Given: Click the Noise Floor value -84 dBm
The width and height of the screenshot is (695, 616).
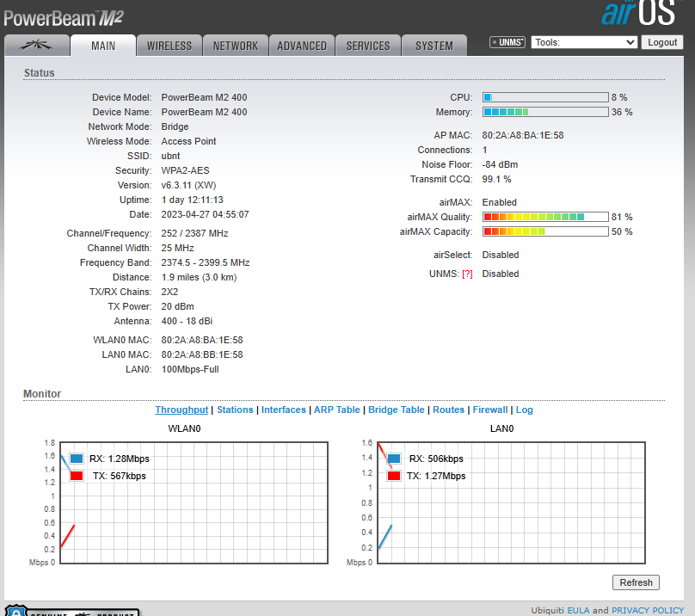Looking at the screenshot, I should pos(500,164).
